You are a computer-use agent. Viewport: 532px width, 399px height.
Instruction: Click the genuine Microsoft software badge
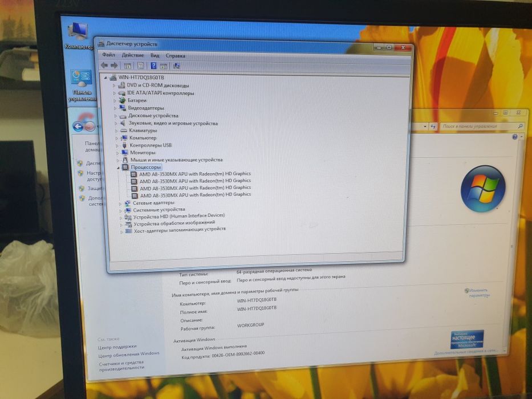467,339
